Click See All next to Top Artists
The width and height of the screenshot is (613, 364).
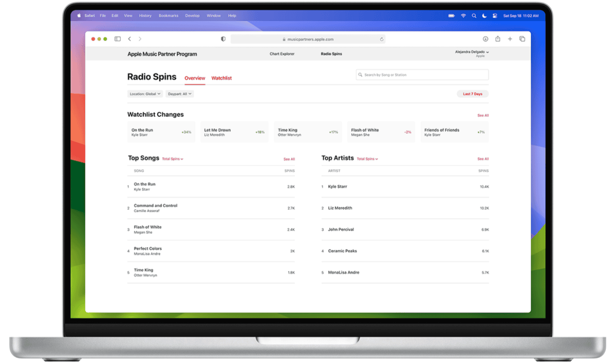click(x=483, y=159)
